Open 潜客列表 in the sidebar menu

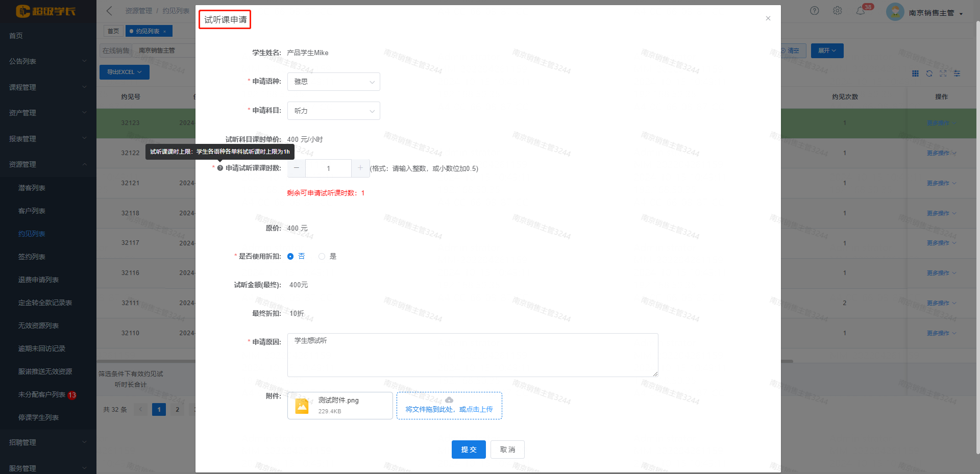[x=32, y=188]
